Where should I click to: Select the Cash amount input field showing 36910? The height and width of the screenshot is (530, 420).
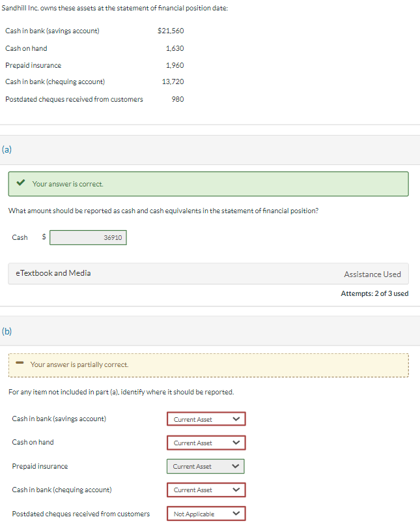[x=88, y=237]
